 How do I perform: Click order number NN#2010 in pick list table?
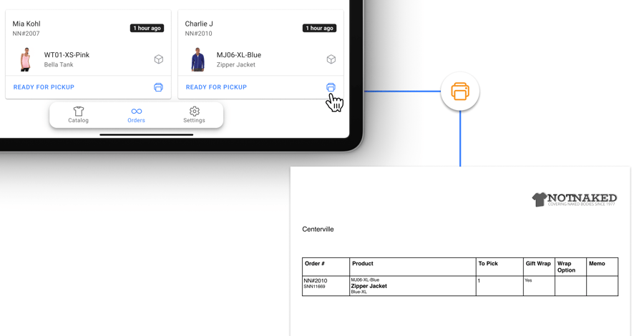point(316,281)
